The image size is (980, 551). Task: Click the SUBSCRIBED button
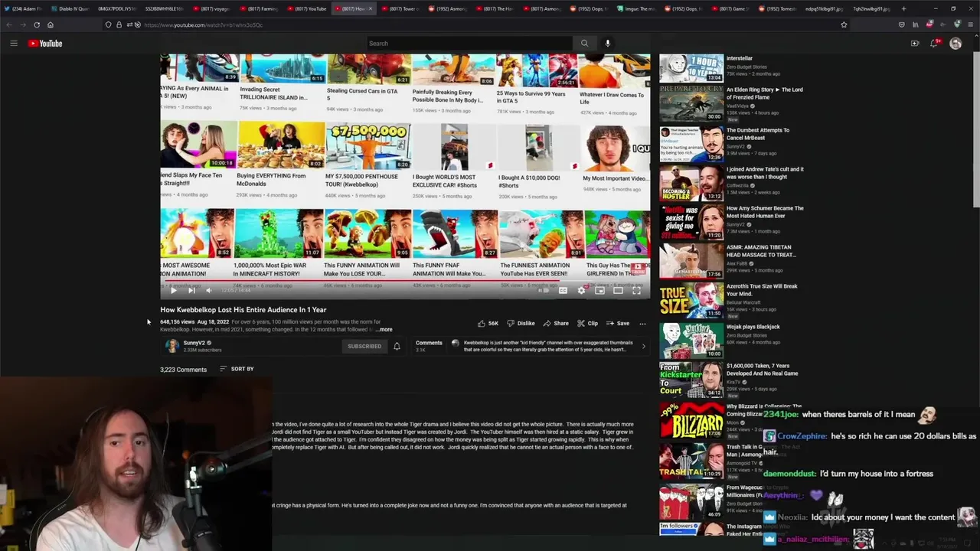pos(364,347)
